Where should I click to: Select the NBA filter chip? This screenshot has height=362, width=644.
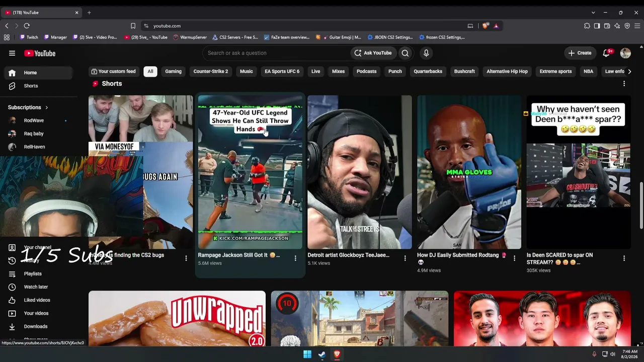click(x=588, y=71)
